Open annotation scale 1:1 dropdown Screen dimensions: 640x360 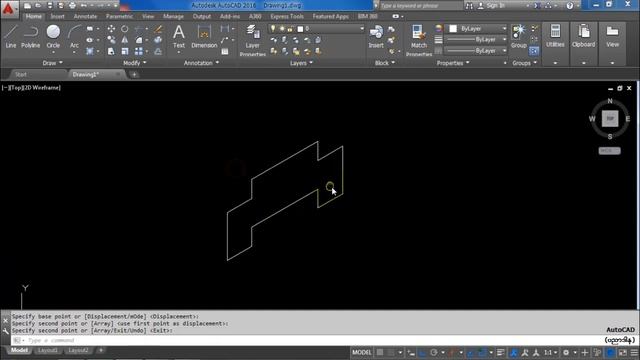550,352
